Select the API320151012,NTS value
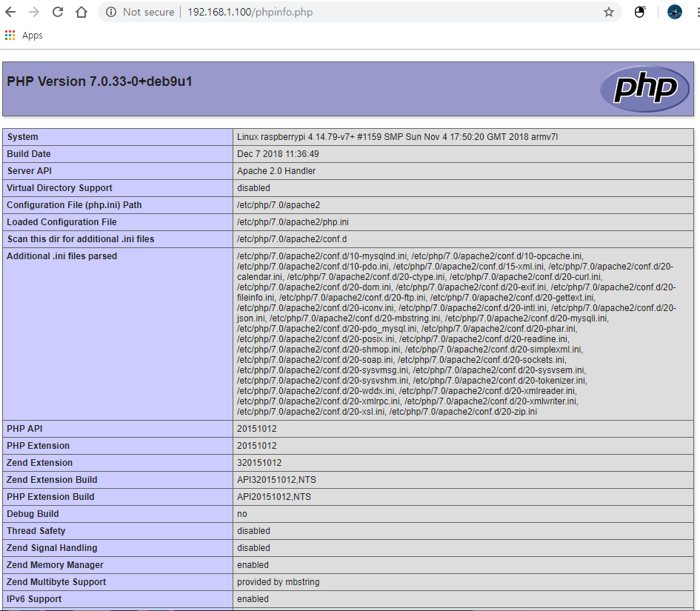Image resolution: width=700 pixels, height=611 pixels. point(276,480)
